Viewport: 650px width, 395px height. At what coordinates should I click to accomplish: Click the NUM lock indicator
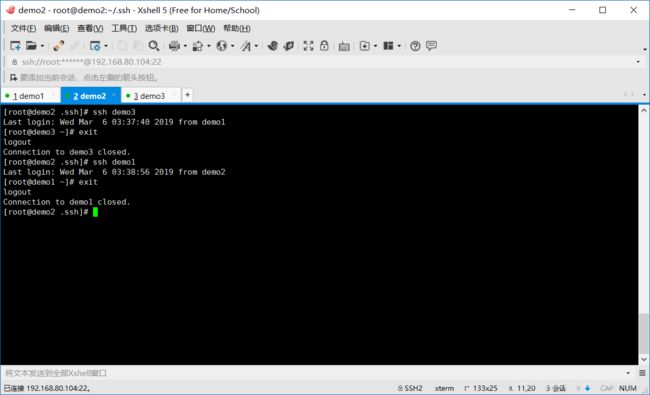coord(628,388)
